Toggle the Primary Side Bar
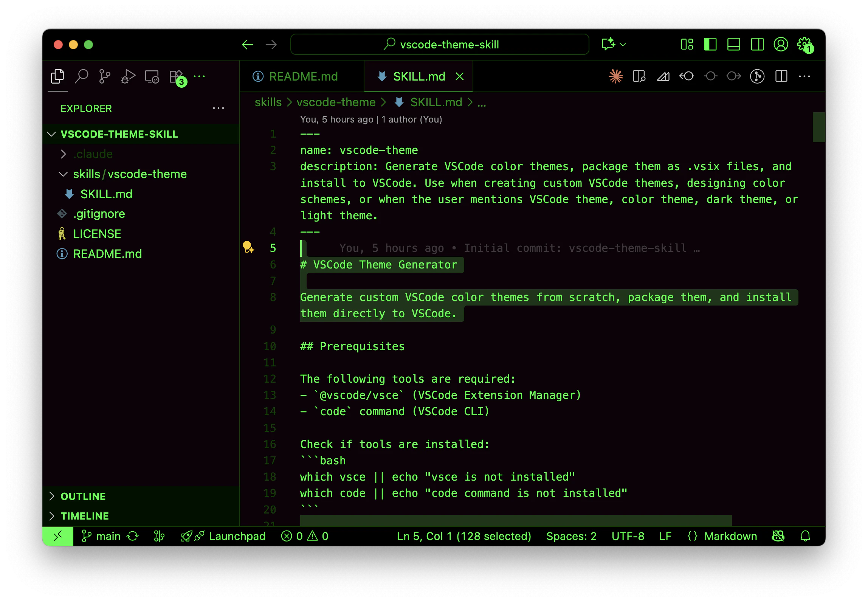The height and width of the screenshot is (602, 868). pyautogui.click(x=710, y=45)
